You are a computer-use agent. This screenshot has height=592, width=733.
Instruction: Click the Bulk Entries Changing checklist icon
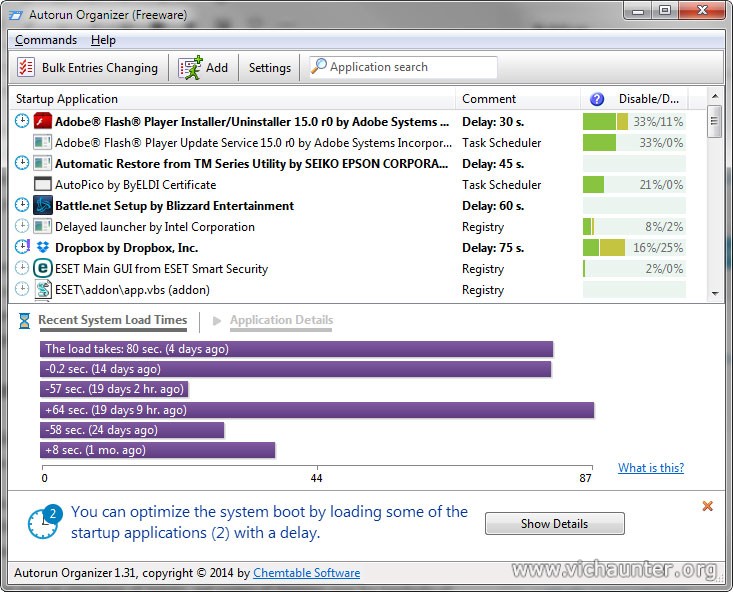[x=26, y=67]
